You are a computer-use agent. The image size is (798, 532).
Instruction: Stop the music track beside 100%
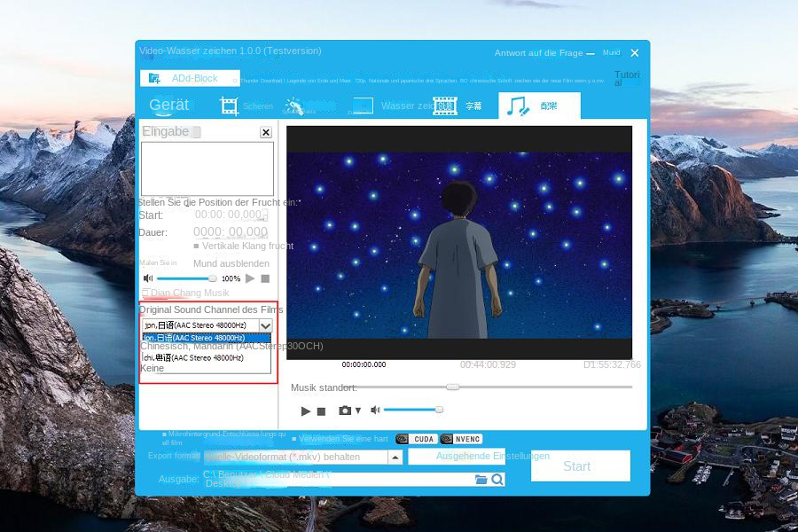[265, 278]
